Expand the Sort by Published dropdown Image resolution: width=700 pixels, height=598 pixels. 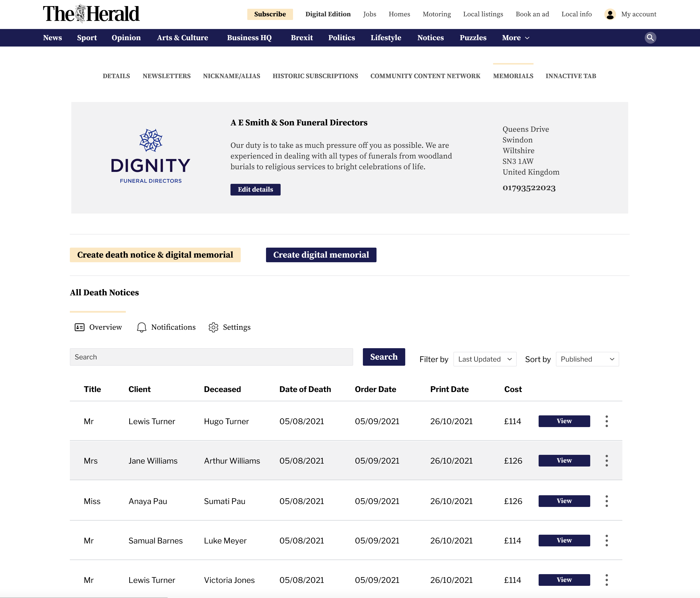point(587,359)
